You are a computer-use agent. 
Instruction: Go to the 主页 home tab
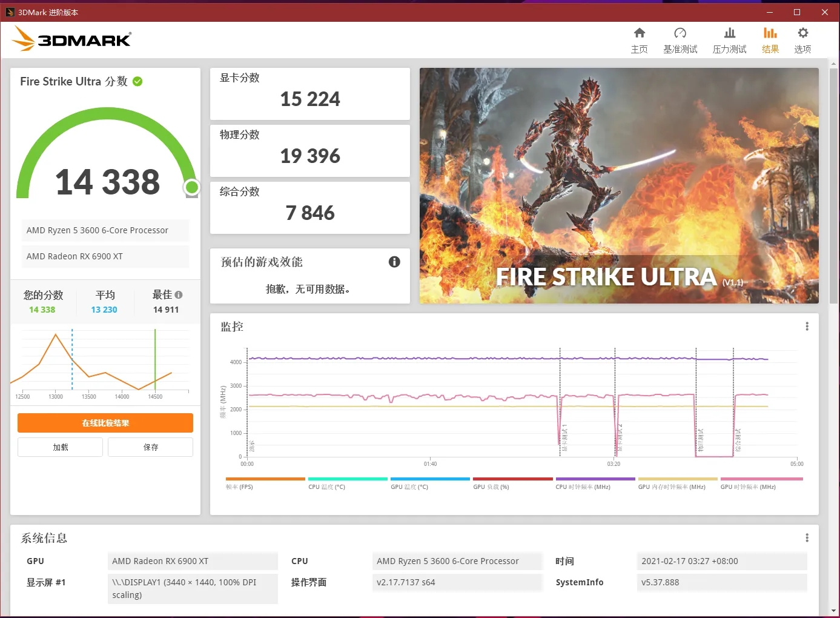coord(640,41)
